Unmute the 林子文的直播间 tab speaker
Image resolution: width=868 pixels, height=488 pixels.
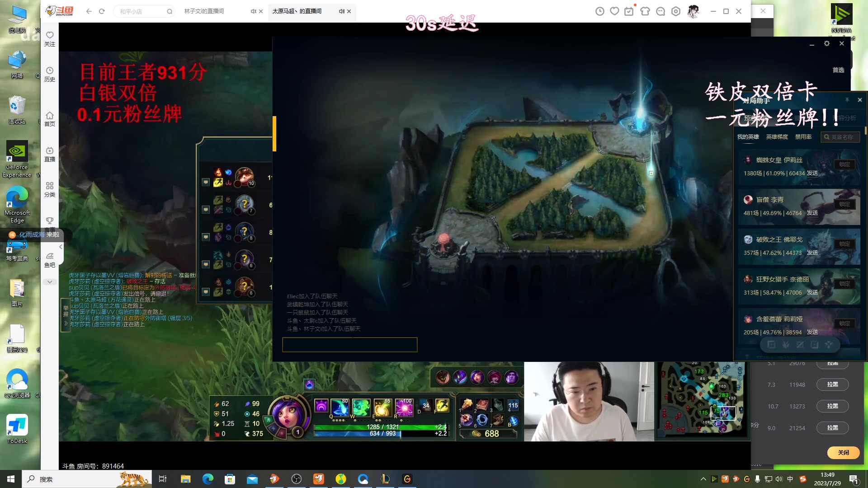[254, 11]
